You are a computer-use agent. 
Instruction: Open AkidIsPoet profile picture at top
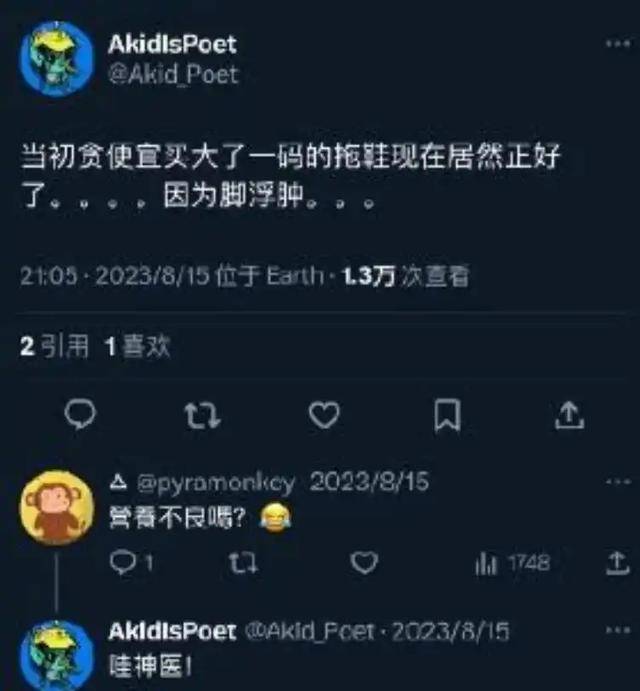[57, 59]
